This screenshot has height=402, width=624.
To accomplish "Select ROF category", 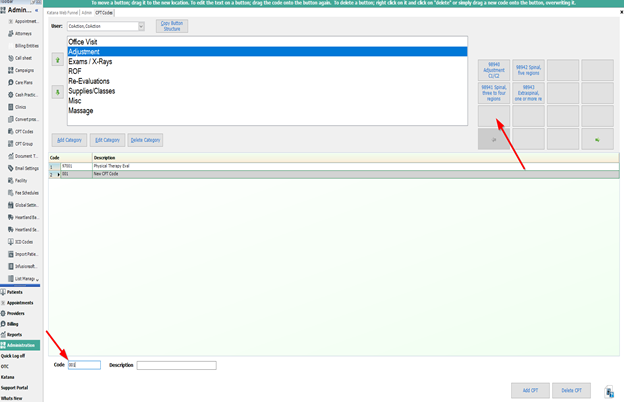I will coord(267,71).
